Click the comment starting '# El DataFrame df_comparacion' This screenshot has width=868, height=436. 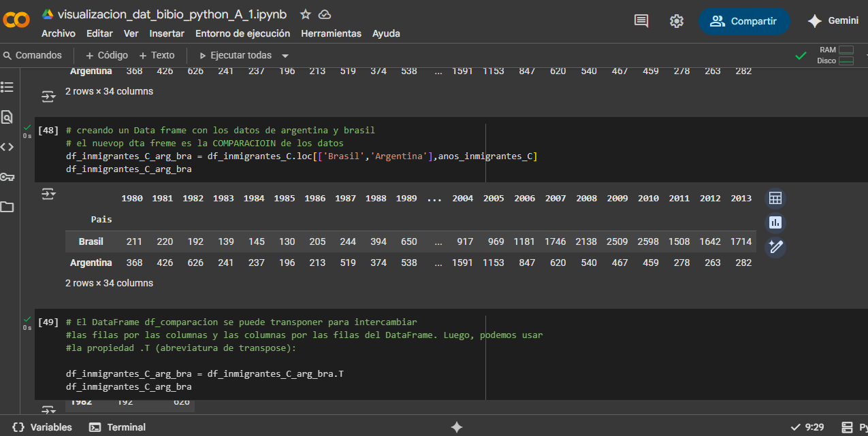click(242, 322)
